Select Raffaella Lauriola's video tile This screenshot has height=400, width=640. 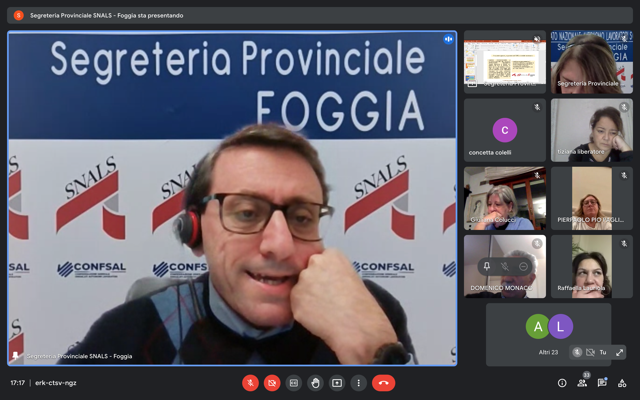tap(592, 267)
